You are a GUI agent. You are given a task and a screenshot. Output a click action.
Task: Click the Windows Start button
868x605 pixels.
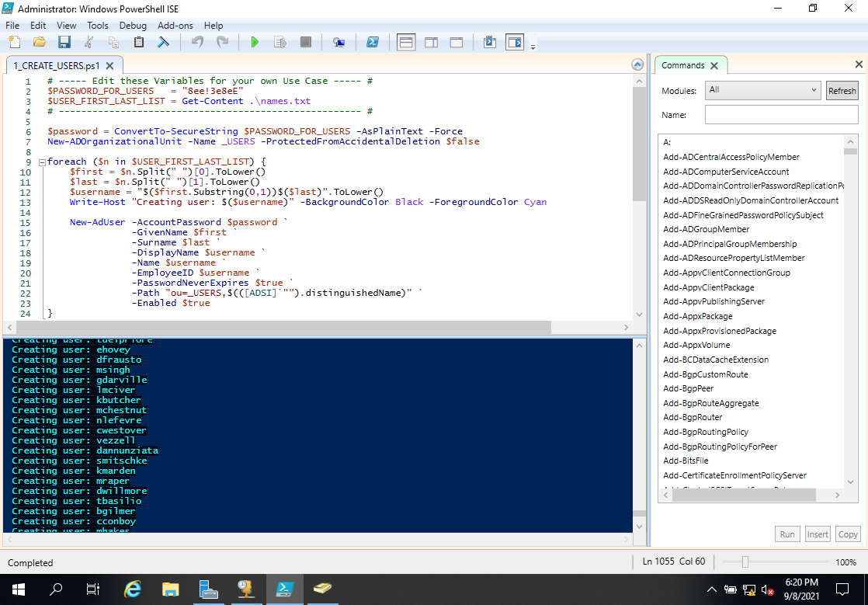pos(19,589)
